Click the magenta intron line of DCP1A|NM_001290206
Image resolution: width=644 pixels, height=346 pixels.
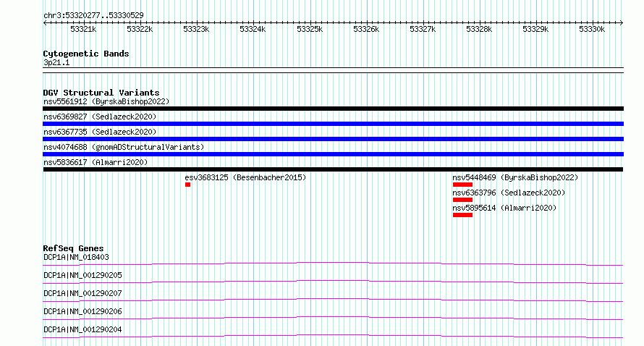tap(333, 318)
